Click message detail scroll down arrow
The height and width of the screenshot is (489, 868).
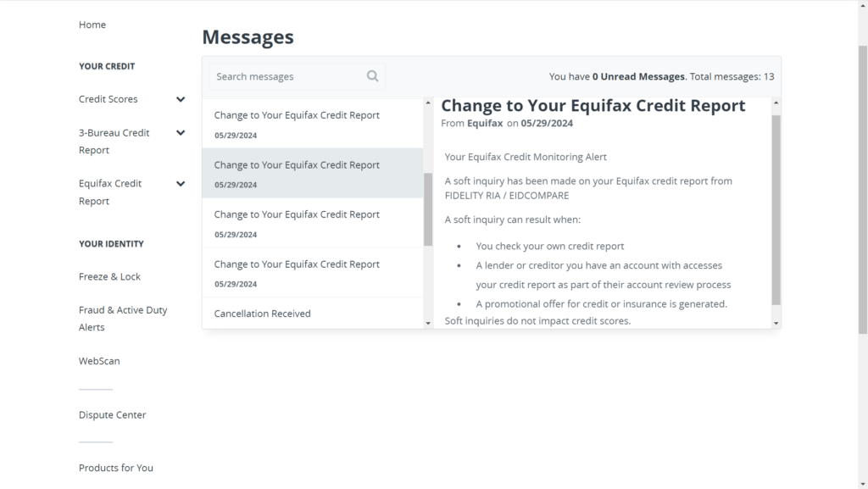(x=776, y=323)
